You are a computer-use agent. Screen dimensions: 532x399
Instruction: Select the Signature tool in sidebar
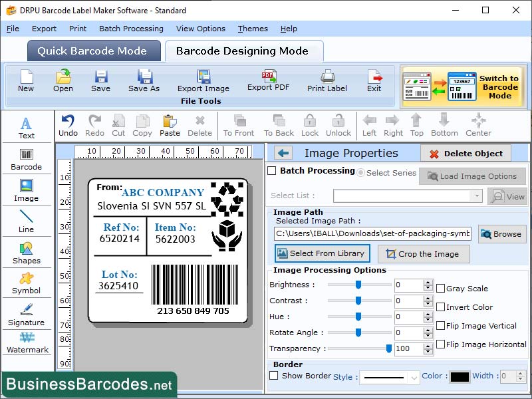point(26,315)
